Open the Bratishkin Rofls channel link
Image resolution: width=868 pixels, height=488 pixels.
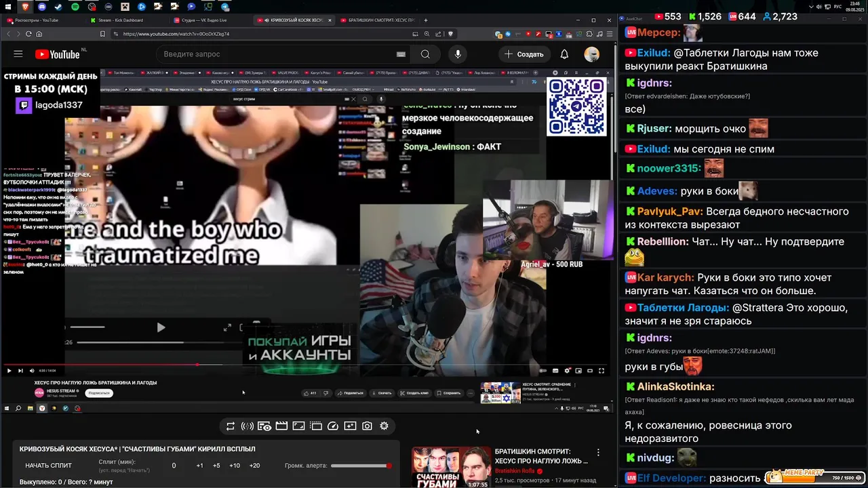pos(515,471)
